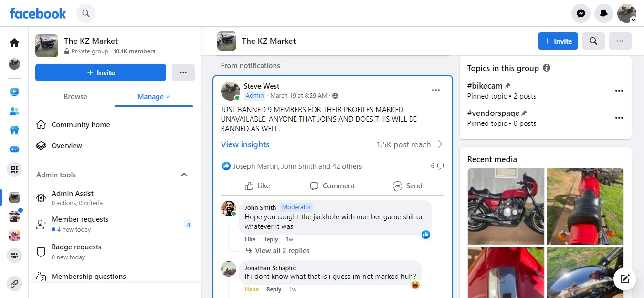Image resolution: width=644 pixels, height=298 pixels.
Task: Search within The KZ Market group
Action: [593, 41]
